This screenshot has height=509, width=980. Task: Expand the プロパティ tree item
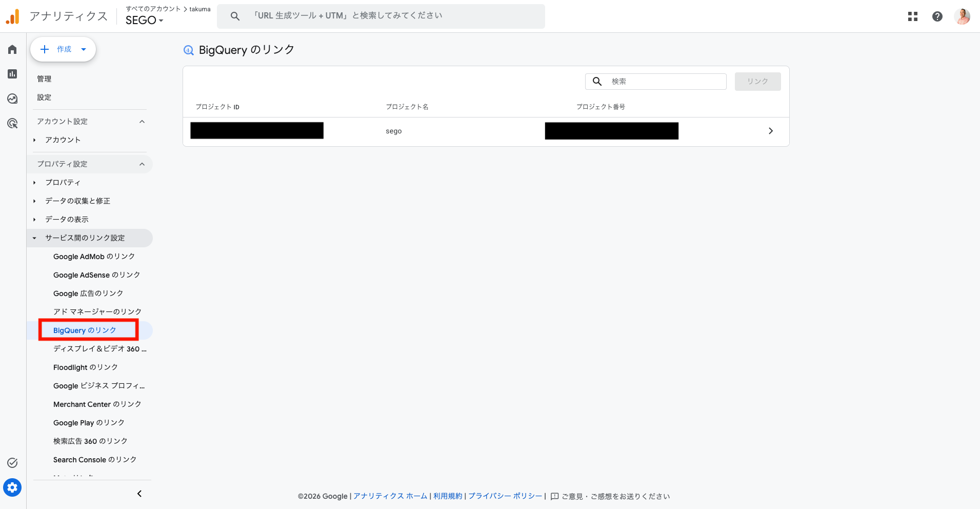point(34,183)
